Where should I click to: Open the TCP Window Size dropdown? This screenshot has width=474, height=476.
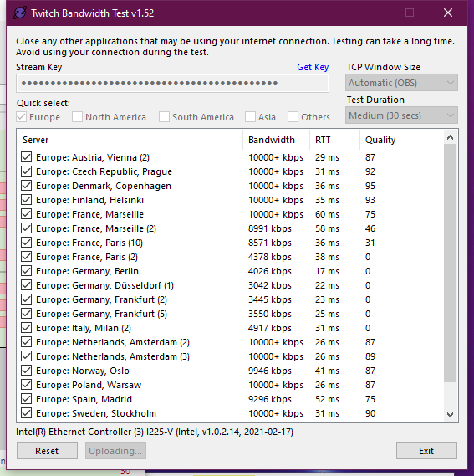(x=401, y=83)
